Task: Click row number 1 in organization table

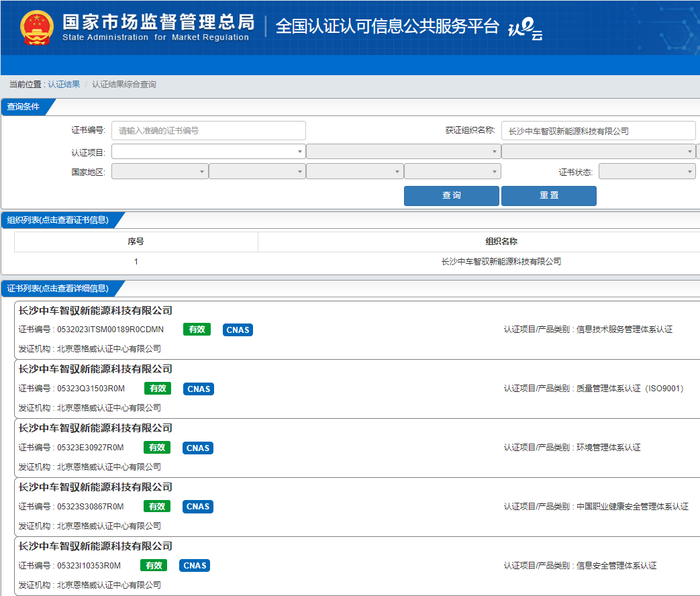Action: 136,262
